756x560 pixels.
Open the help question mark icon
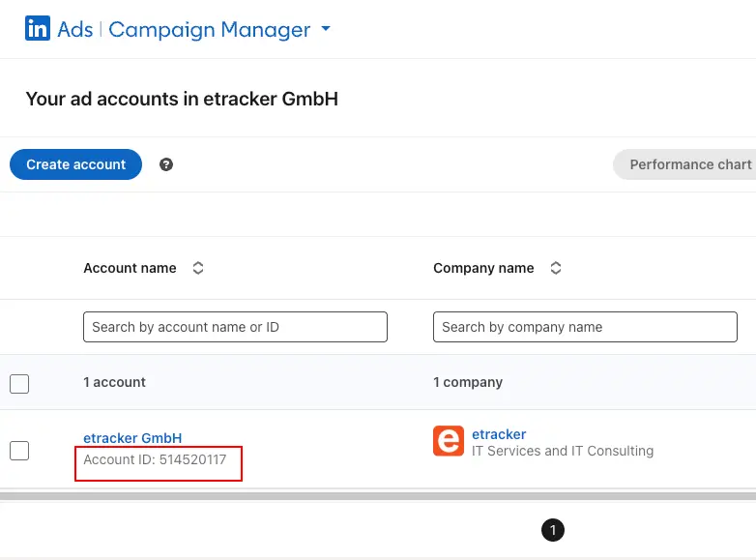click(x=166, y=164)
